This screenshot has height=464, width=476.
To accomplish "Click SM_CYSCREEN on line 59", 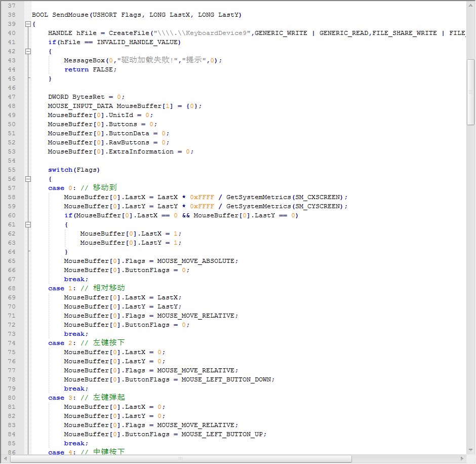I will point(319,207).
